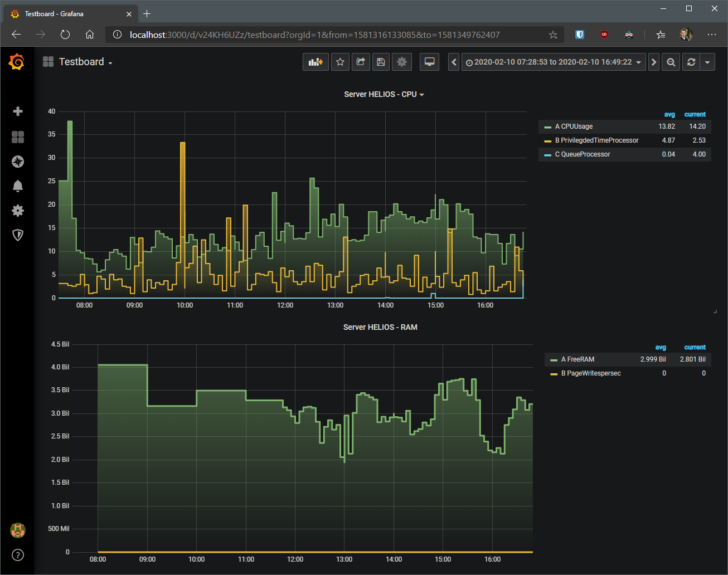
Task: Click the QueueProcessor blue color swatch
Action: coord(548,155)
